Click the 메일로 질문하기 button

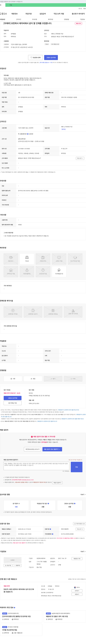click(x=57, y=483)
